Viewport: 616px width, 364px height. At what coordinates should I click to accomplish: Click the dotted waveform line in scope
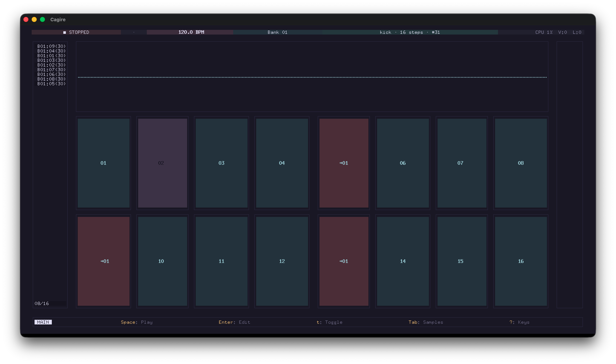pos(312,77)
